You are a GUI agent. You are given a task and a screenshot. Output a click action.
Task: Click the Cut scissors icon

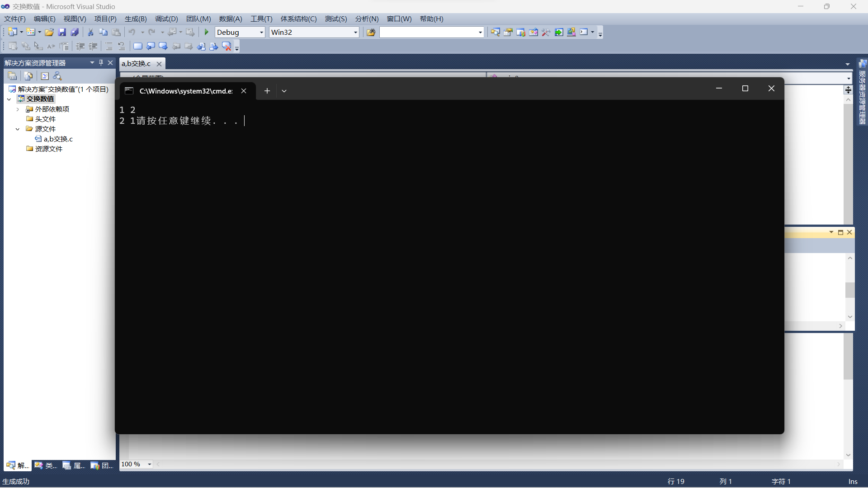pos(90,32)
